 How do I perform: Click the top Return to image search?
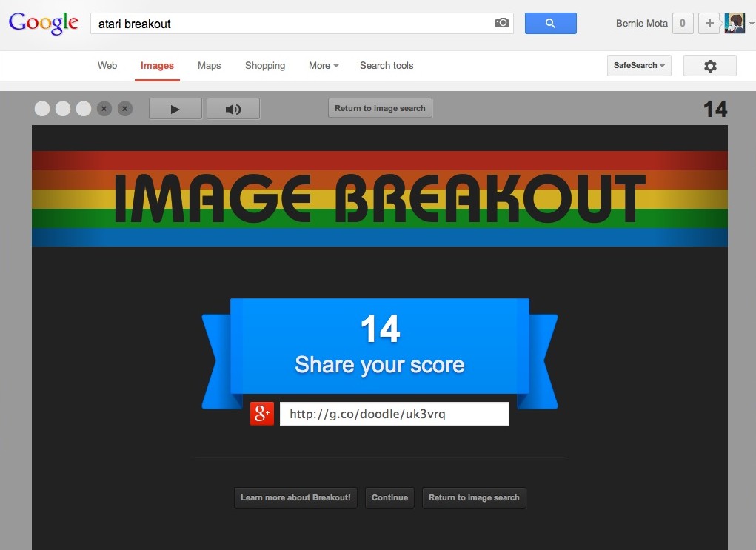pyautogui.click(x=380, y=108)
